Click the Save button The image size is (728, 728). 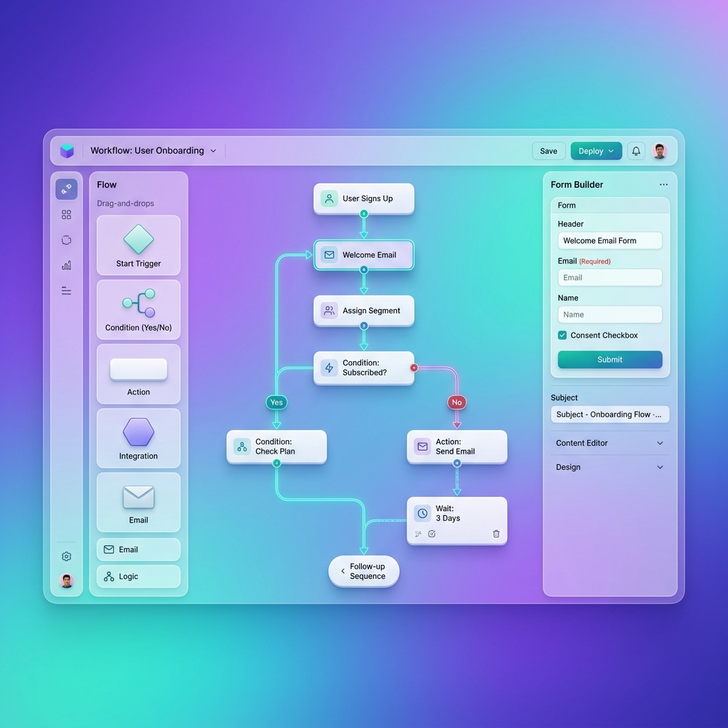tap(548, 151)
